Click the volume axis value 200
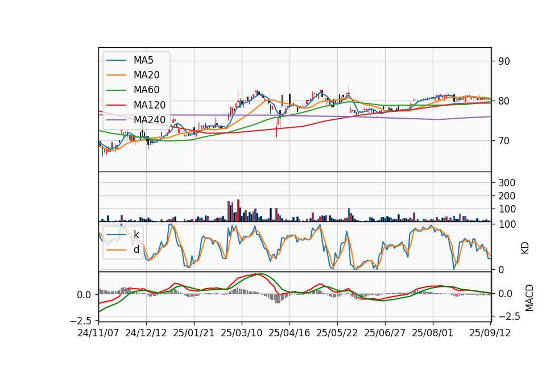This screenshot has height=392, width=546. [x=507, y=196]
